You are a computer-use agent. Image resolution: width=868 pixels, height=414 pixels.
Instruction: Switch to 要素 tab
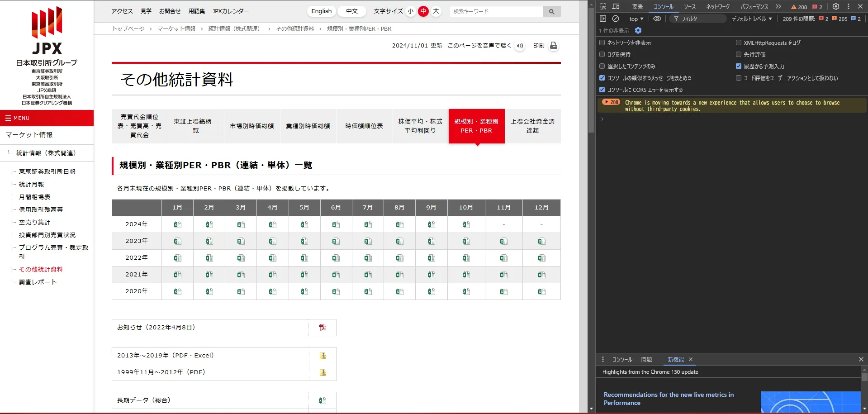click(637, 6)
